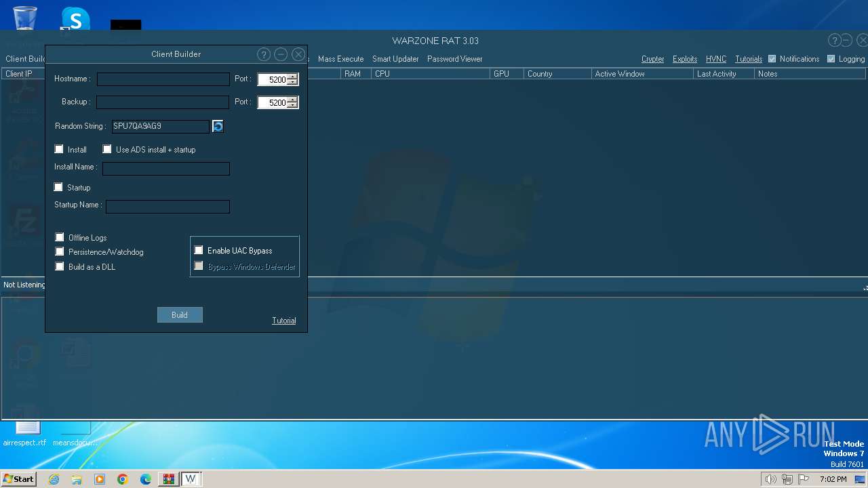Toggle Use ADS install + startup
This screenshot has height=488, width=868.
coord(107,149)
